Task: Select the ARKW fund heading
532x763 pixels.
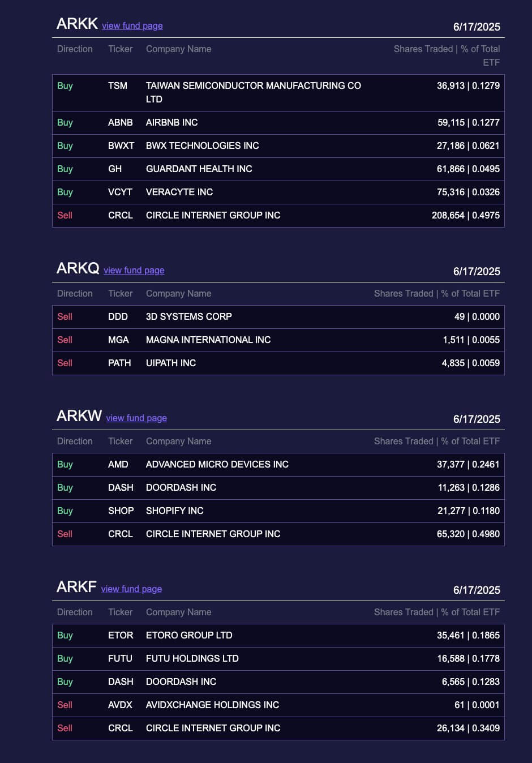Action: coord(79,416)
